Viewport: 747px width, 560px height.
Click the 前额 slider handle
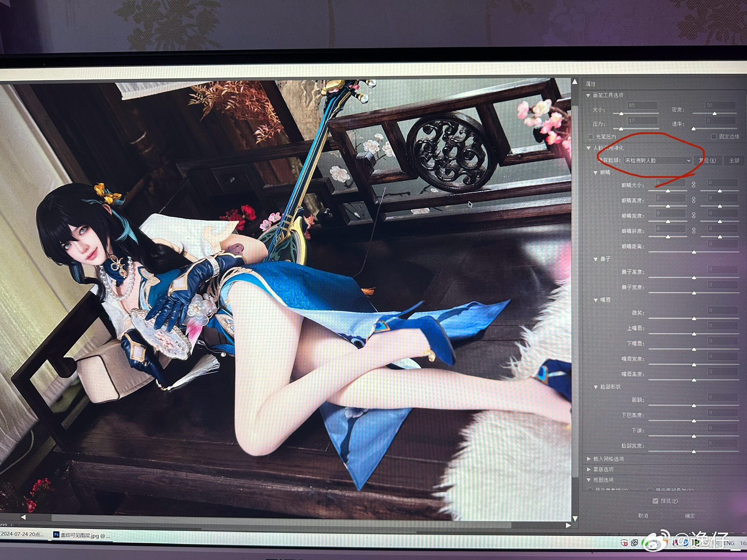(694, 405)
